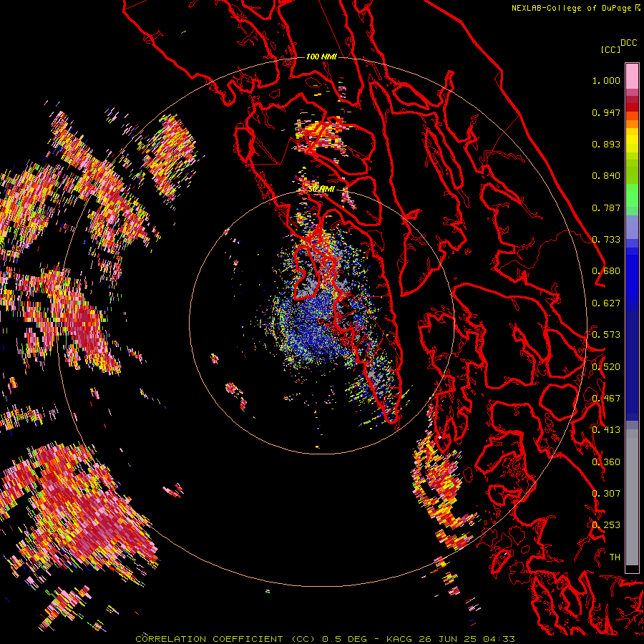Pick the bright green segment of the color bar
Image resolution: width=644 pixels, height=644 pixels.
coord(632,195)
